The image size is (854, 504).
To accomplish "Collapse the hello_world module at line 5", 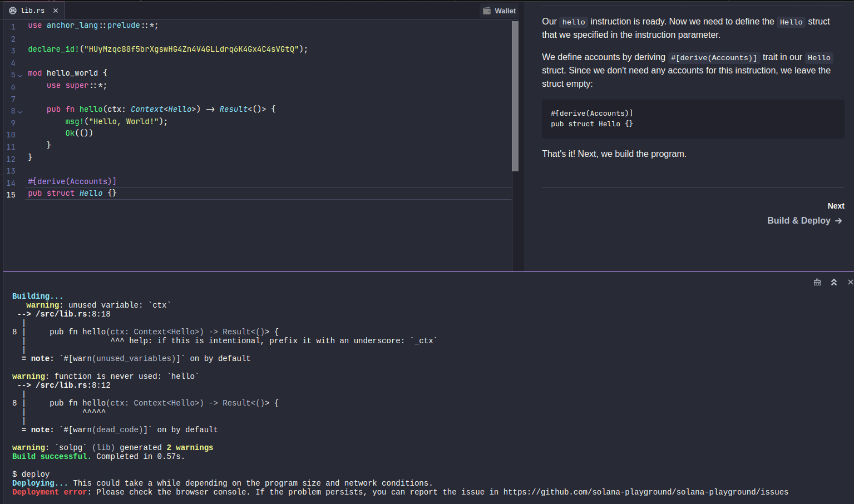I will coord(19,73).
